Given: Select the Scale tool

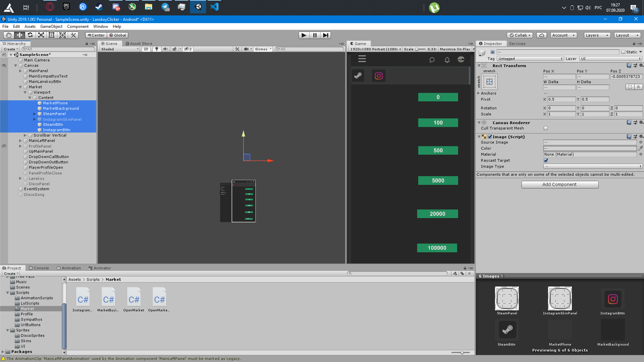Looking at the screenshot, I should pos(41,35).
